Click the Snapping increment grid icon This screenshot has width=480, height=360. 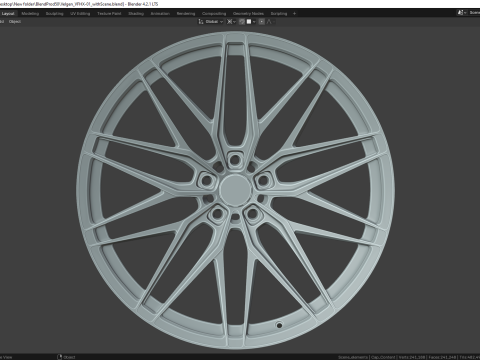point(249,22)
